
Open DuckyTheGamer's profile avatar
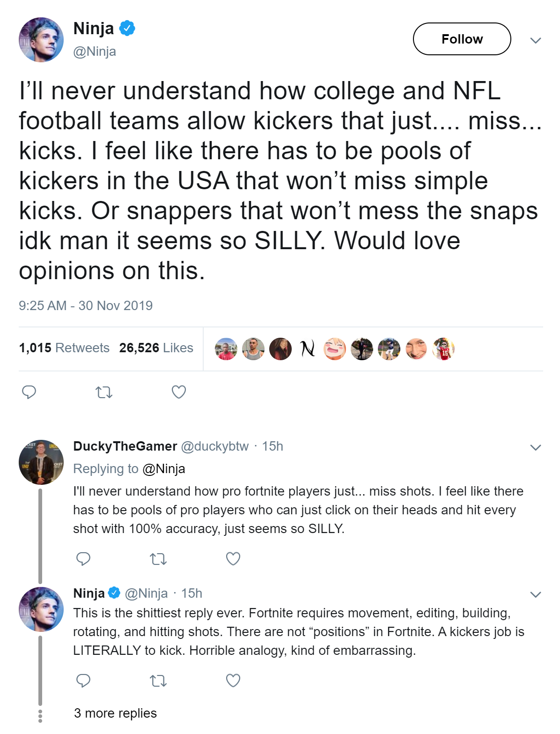(41, 462)
